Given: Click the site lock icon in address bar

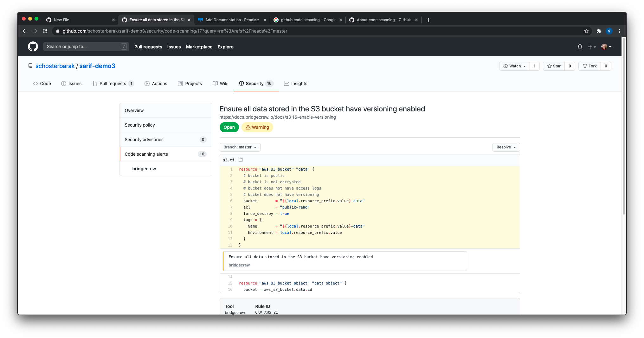Looking at the screenshot, I should [57, 31].
